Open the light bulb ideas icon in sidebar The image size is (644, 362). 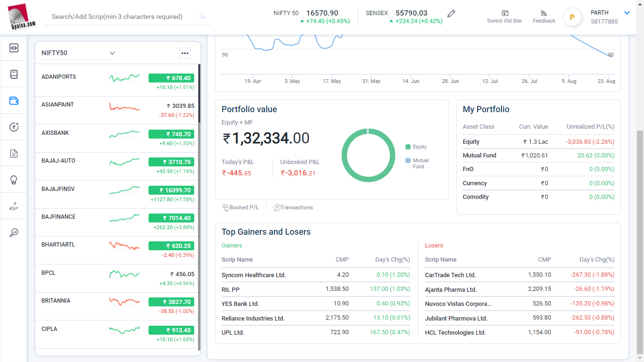point(14,180)
